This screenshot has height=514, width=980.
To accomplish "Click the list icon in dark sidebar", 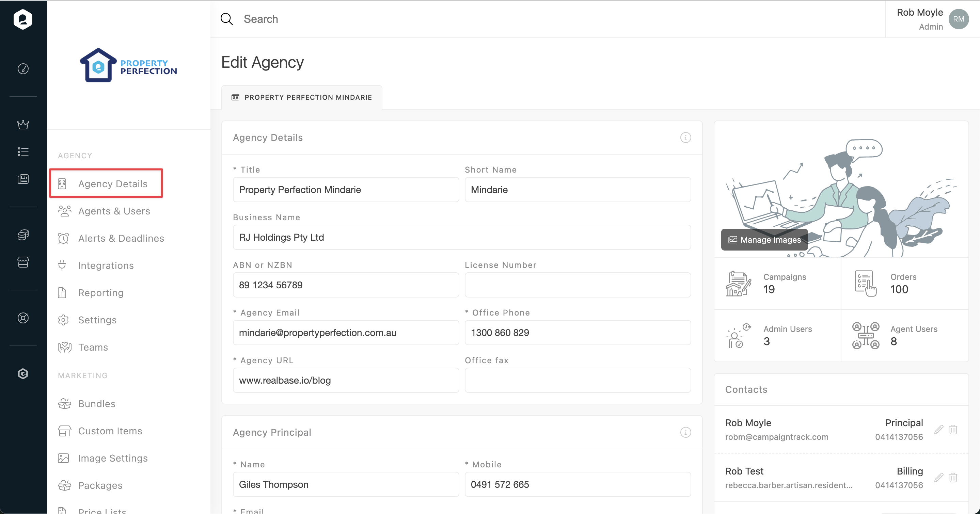I will pos(23,152).
